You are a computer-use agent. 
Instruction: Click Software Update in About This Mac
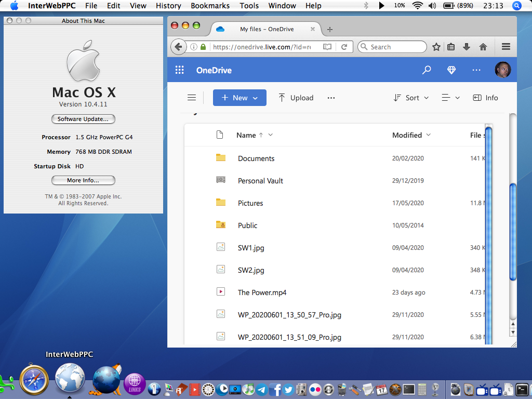click(x=83, y=119)
